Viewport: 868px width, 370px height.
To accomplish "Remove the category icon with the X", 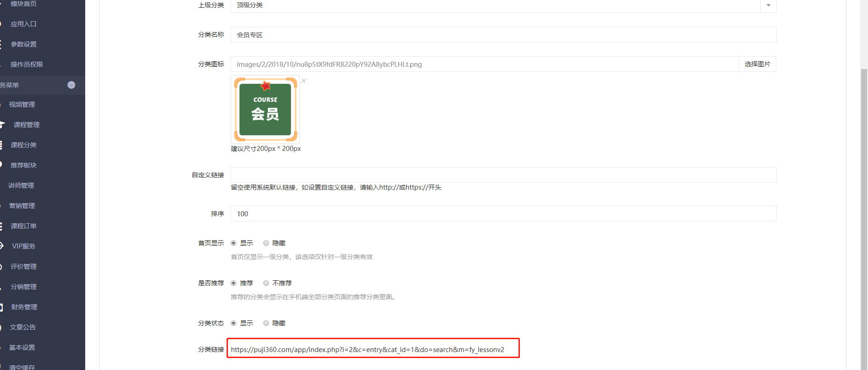I will coord(304,81).
